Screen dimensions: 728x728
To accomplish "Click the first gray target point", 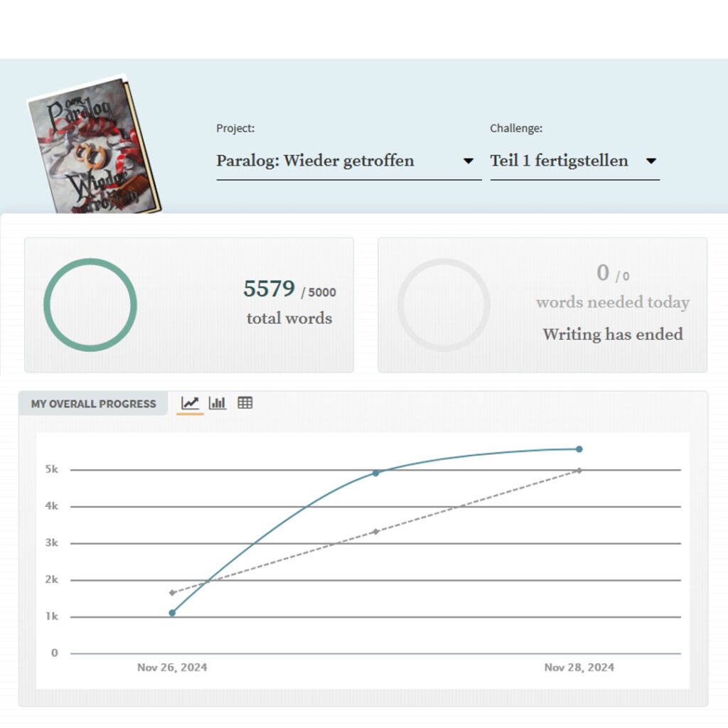I will pyautogui.click(x=172, y=593).
